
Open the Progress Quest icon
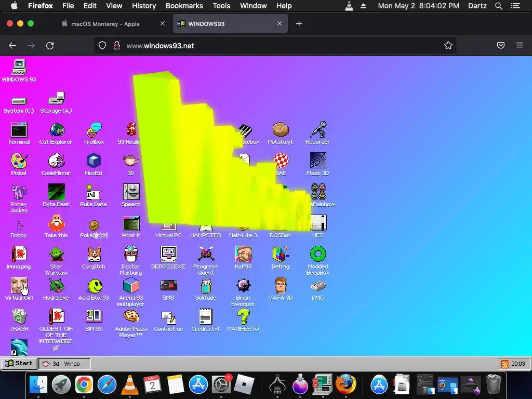point(206,261)
